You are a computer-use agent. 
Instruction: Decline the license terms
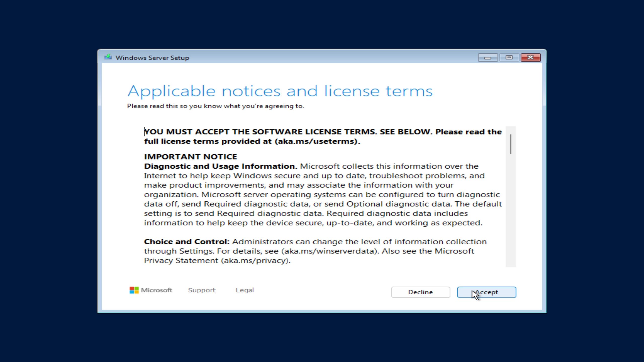pyautogui.click(x=420, y=292)
